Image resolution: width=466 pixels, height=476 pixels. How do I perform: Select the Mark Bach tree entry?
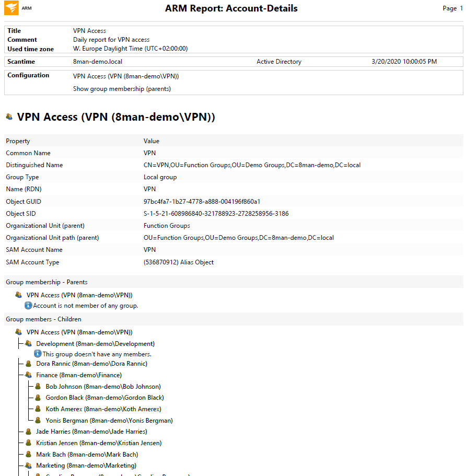(87, 455)
